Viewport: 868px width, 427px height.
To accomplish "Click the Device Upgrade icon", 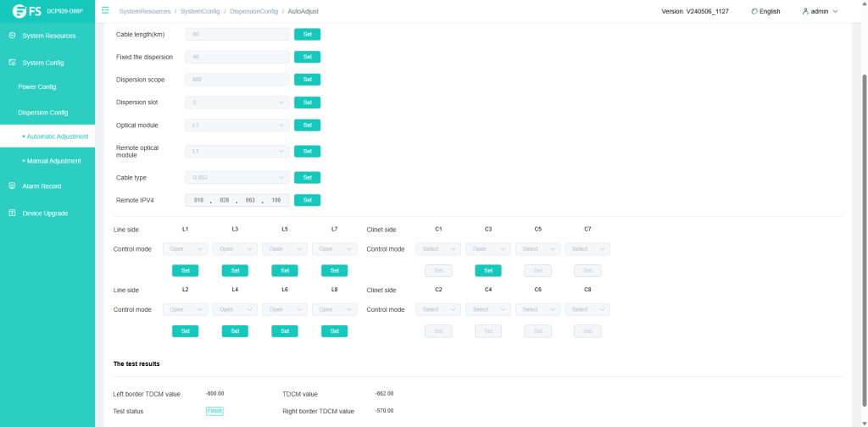I will click(x=12, y=213).
